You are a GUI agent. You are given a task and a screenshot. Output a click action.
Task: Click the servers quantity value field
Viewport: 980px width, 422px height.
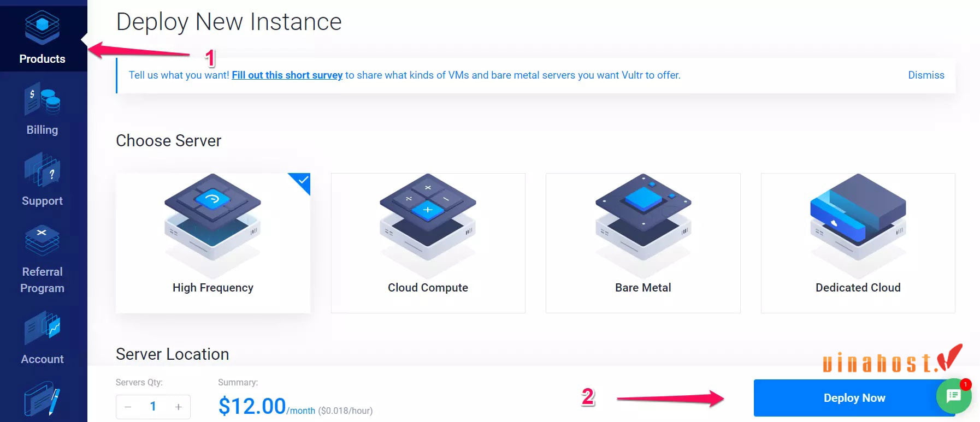tap(153, 407)
